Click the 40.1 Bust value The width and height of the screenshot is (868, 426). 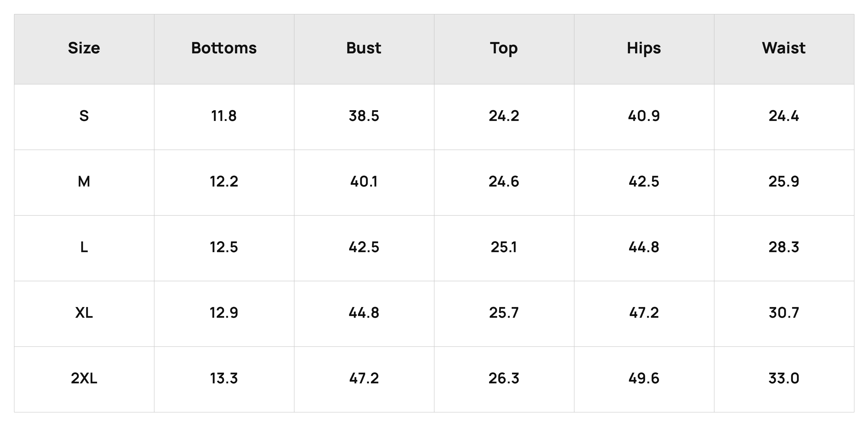[364, 182]
